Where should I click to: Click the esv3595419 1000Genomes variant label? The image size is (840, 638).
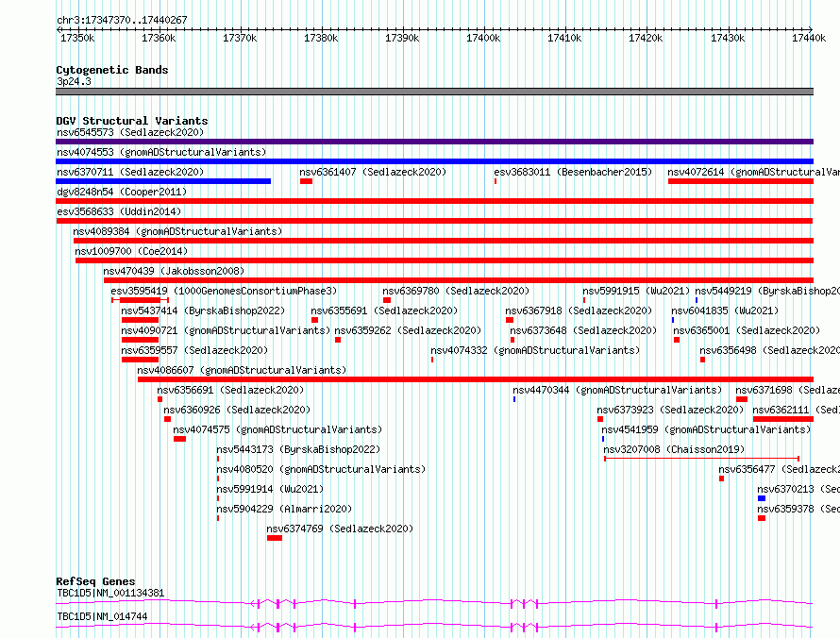click(x=224, y=291)
